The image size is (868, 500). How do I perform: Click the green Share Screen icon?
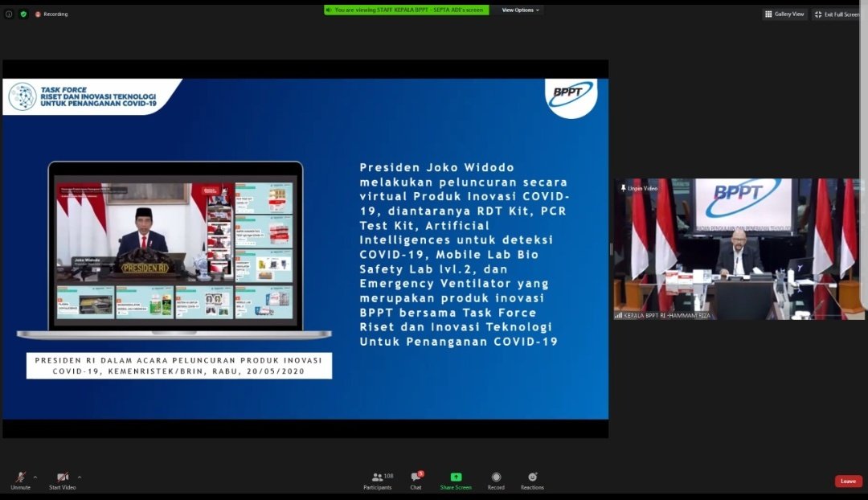click(456, 477)
